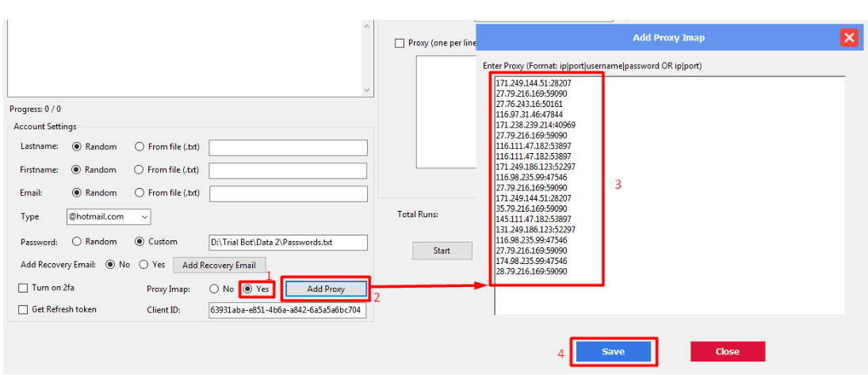The height and width of the screenshot is (375, 868).
Task: Click the red Close button
Action: (x=728, y=352)
